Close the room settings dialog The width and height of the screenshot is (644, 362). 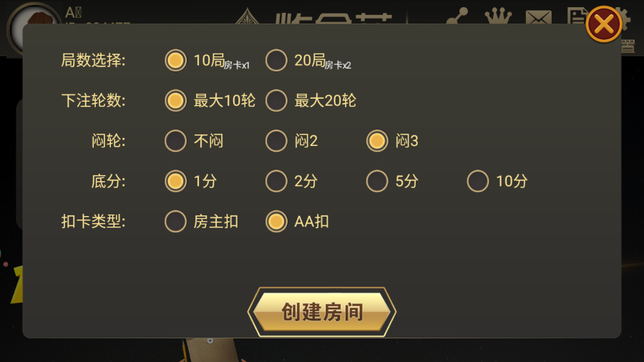tap(603, 25)
